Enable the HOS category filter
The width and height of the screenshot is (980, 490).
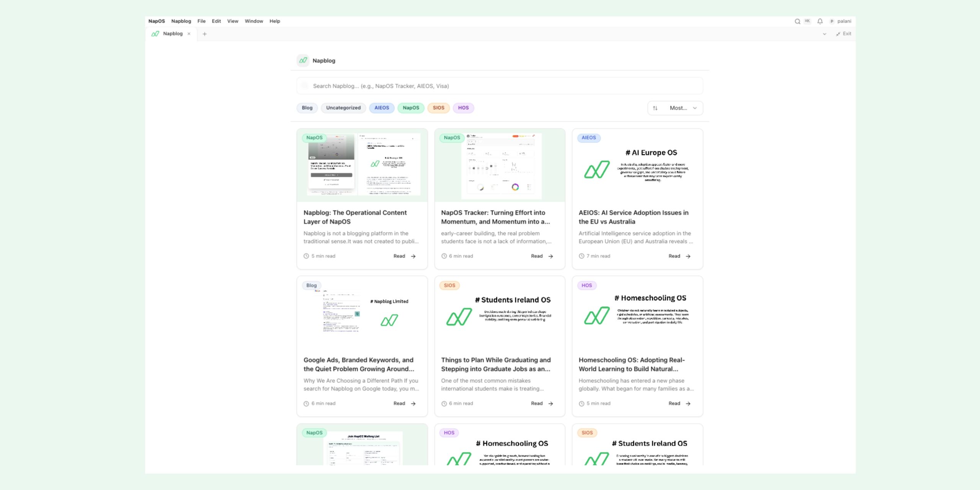coord(463,108)
